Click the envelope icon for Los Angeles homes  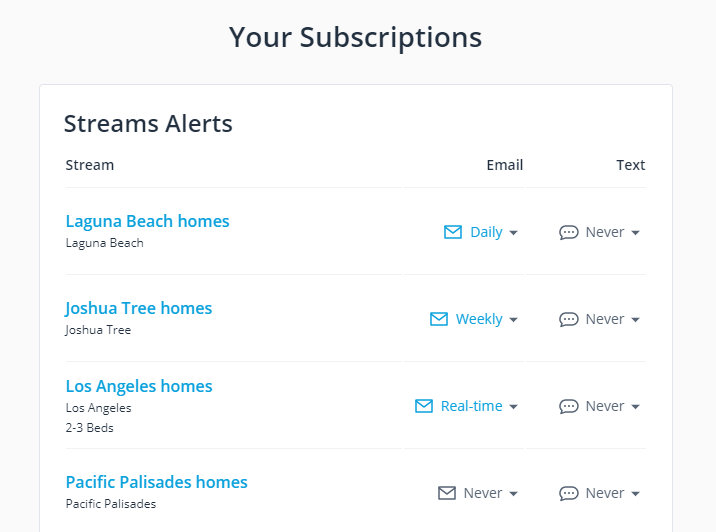(424, 406)
